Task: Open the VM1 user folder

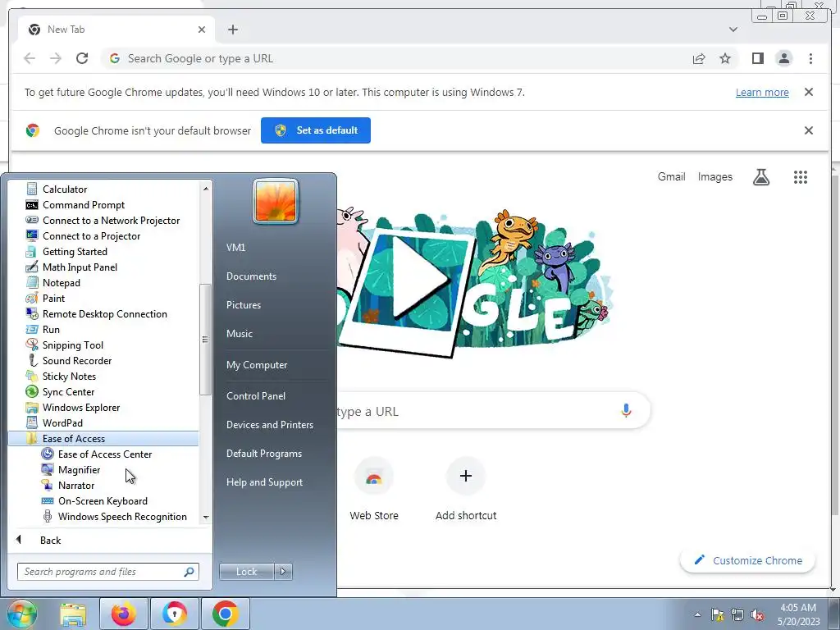Action: click(235, 247)
